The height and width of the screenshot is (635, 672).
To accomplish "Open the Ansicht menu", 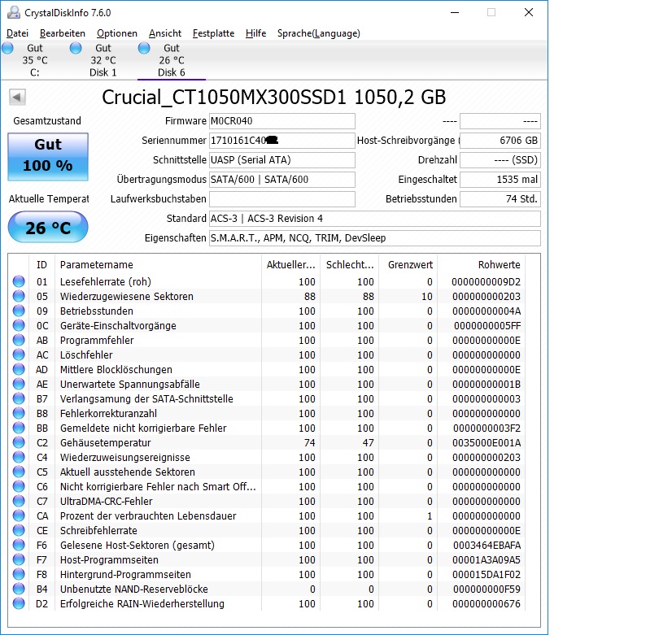I will point(165,33).
